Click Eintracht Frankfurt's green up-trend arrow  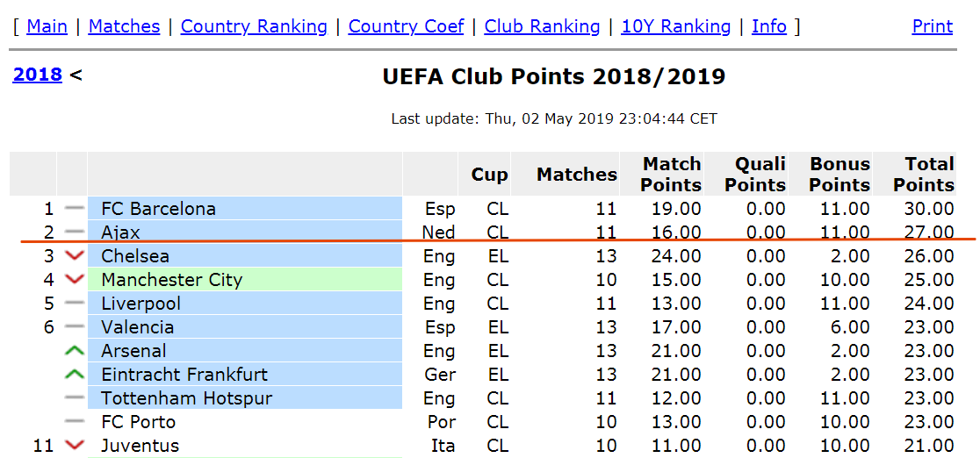point(75,375)
